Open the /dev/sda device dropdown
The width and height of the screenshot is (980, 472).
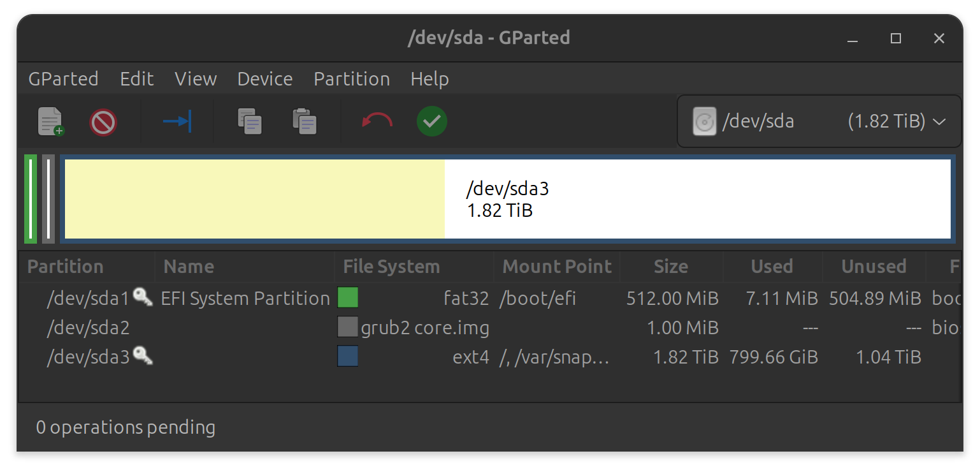tap(819, 121)
